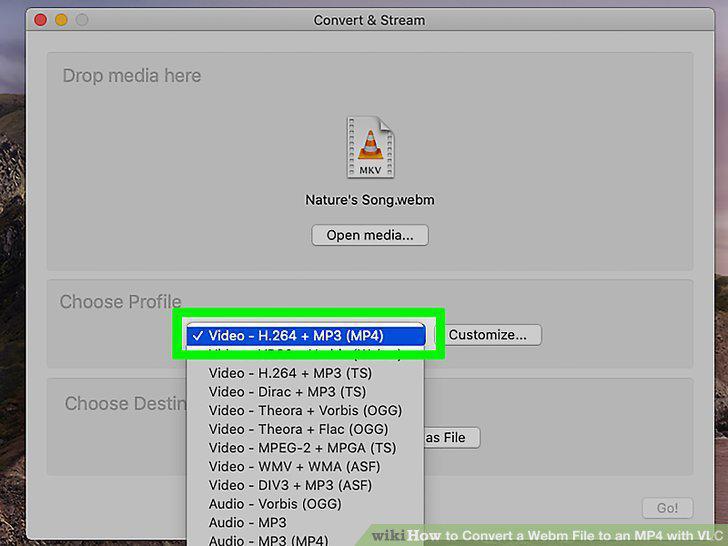
Task: Minimize the Convert & Stream window
Action: click(61, 20)
